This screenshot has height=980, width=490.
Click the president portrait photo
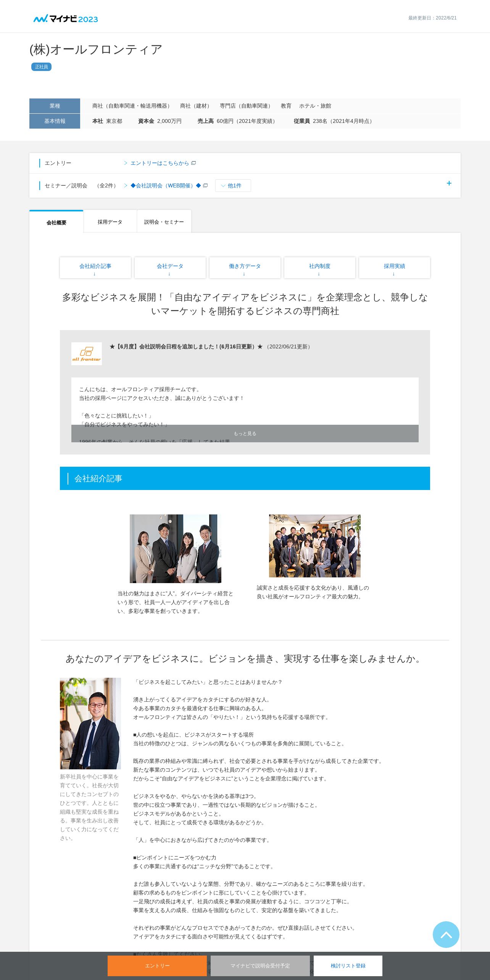pos(90,723)
